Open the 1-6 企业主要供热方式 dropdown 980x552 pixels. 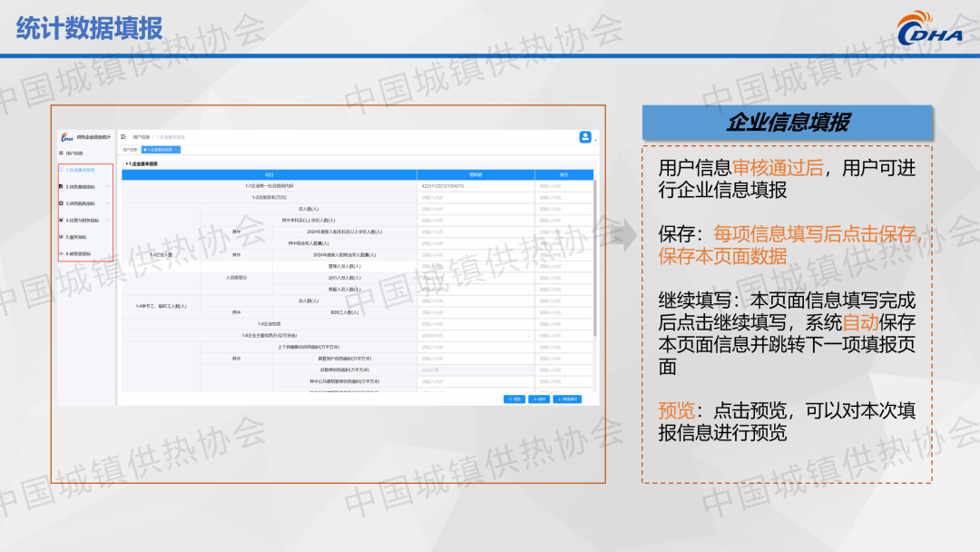(x=475, y=335)
